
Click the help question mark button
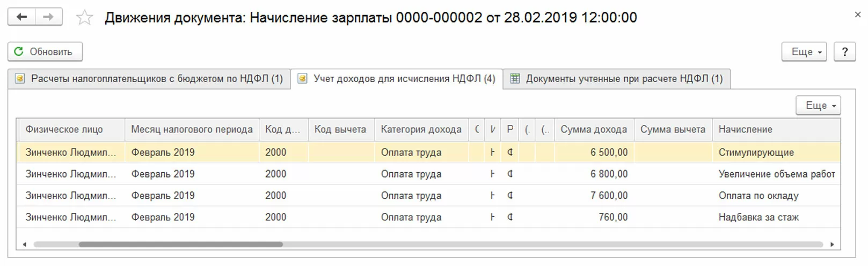coord(844,52)
